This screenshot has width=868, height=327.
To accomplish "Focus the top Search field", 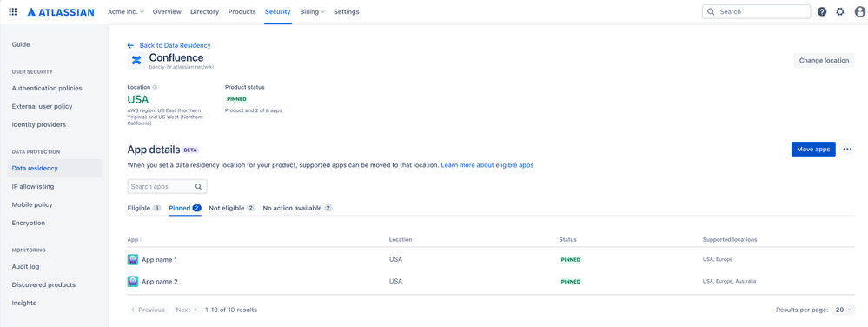I will click(756, 11).
